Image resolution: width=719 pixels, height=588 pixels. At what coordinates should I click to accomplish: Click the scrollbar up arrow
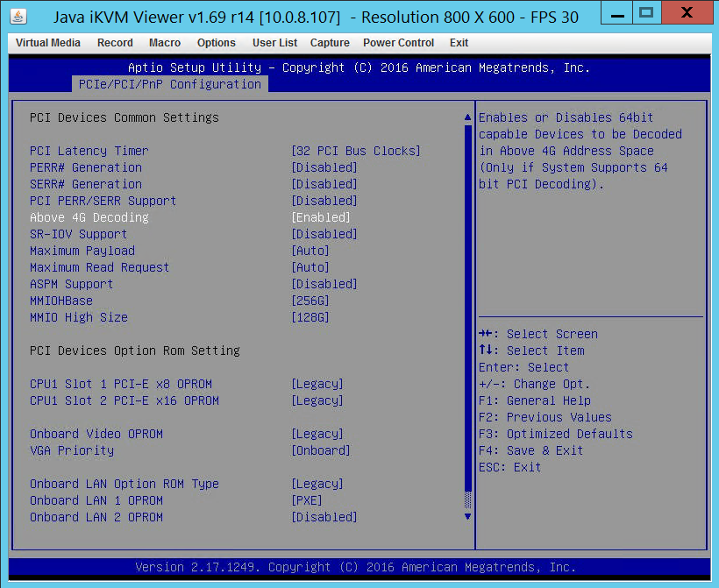coord(467,115)
